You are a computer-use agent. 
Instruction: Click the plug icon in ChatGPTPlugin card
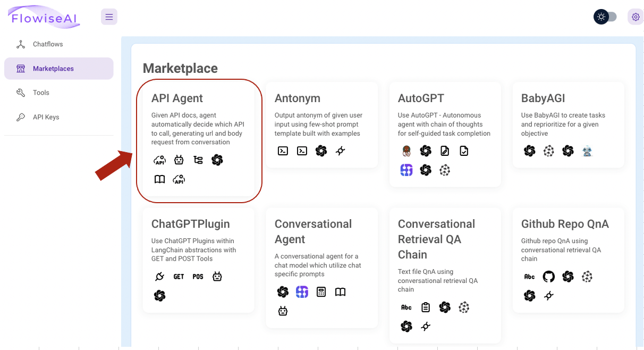160,277
